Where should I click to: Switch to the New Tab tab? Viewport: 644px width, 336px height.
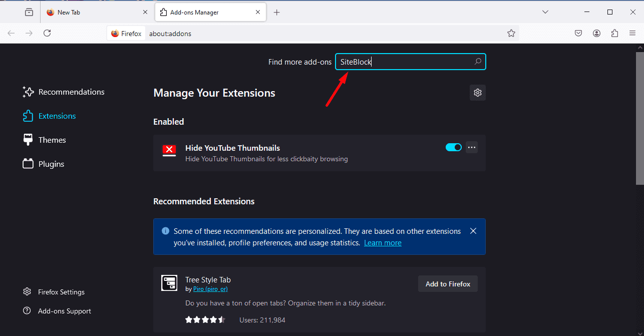pyautogui.click(x=97, y=13)
